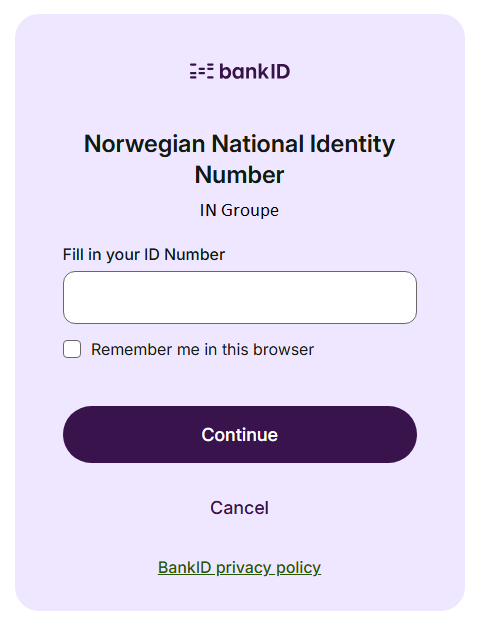The width and height of the screenshot is (482, 630).
Task: Click the left rounded end of the Continue button
Action: point(80,434)
